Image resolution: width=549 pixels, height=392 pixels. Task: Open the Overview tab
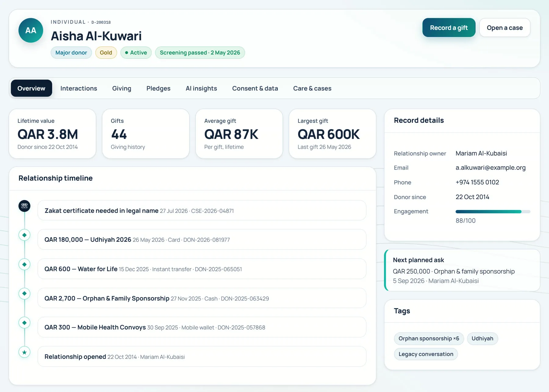click(31, 88)
